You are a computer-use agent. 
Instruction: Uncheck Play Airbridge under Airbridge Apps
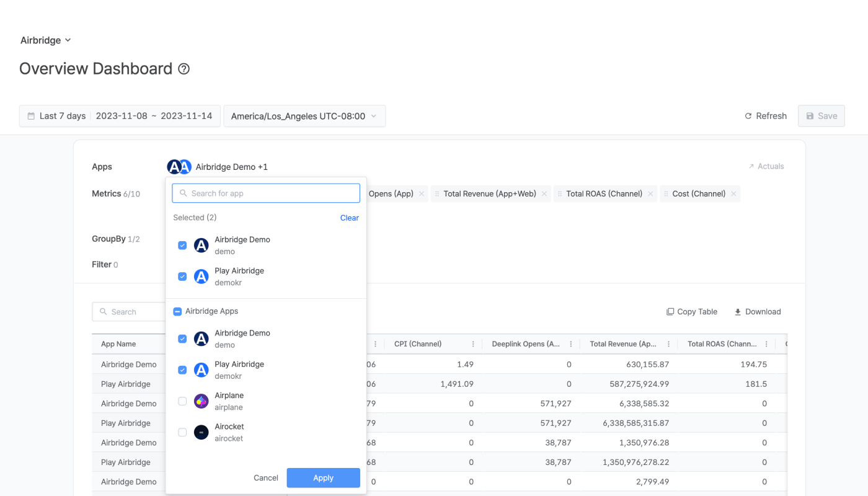click(x=182, y=370)
